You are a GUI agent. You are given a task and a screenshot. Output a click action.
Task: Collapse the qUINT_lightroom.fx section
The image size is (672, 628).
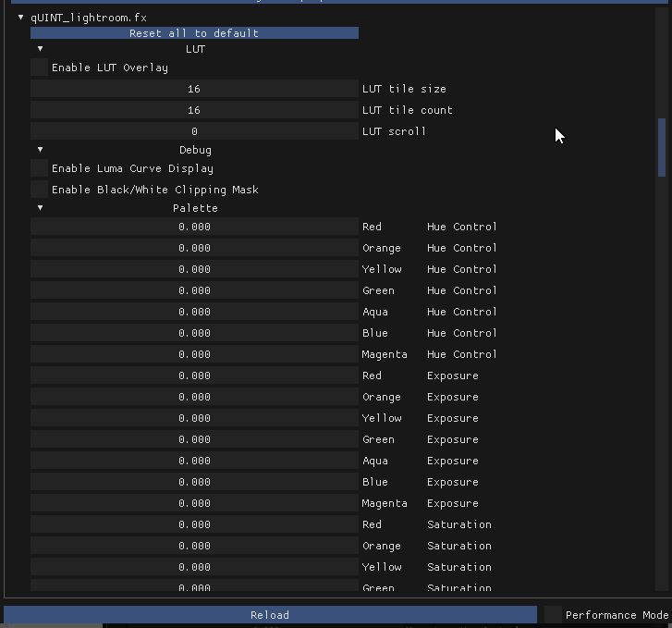(x=20, y=18)
